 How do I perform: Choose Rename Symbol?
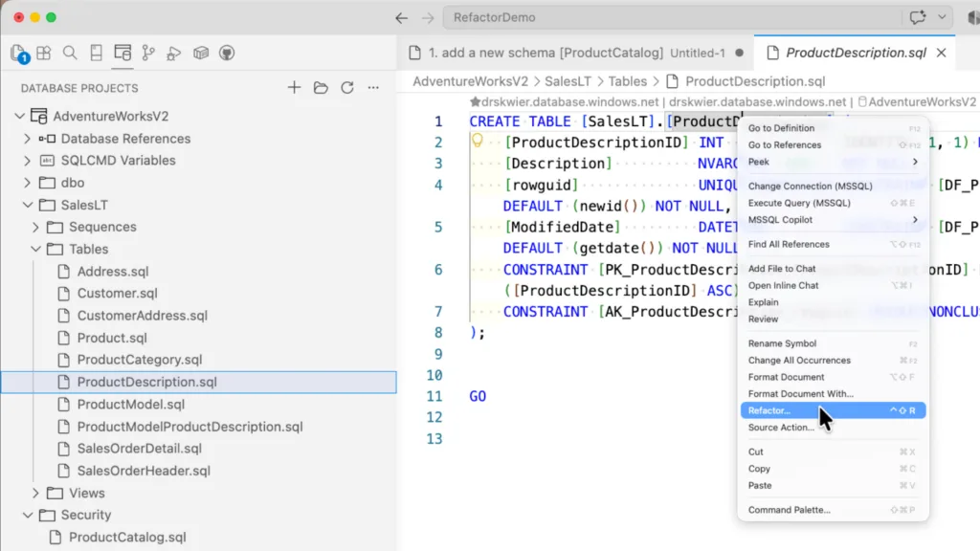(x=834, y=343)
